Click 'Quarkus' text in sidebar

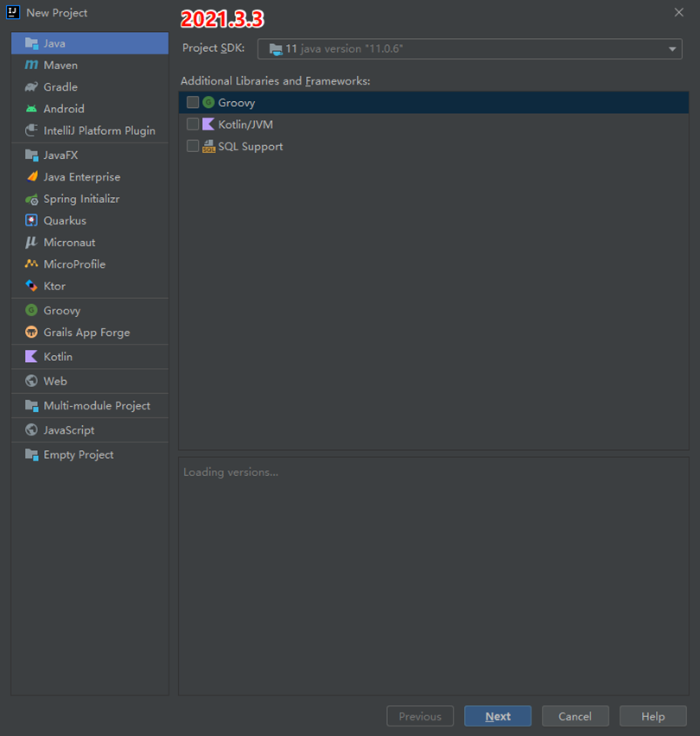click(65, 220)
